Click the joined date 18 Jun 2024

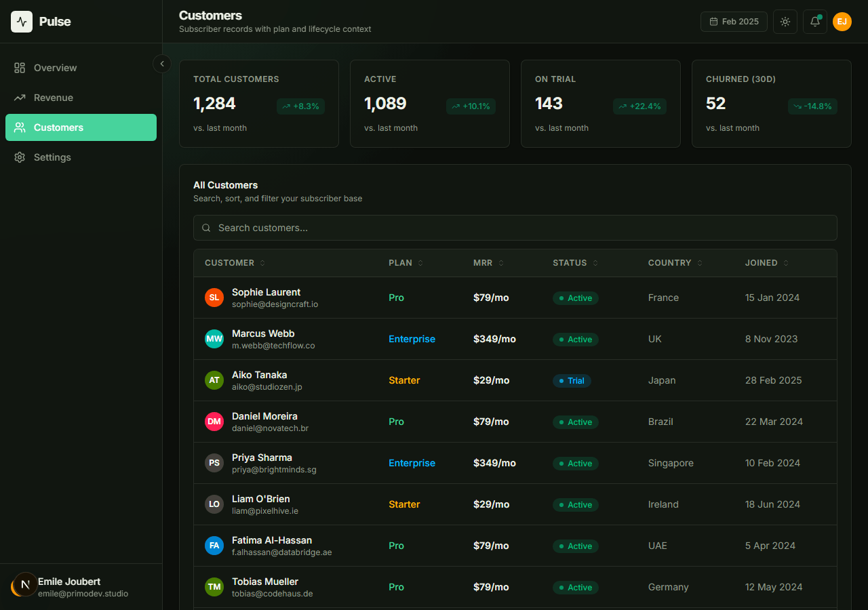click(772, 504)
